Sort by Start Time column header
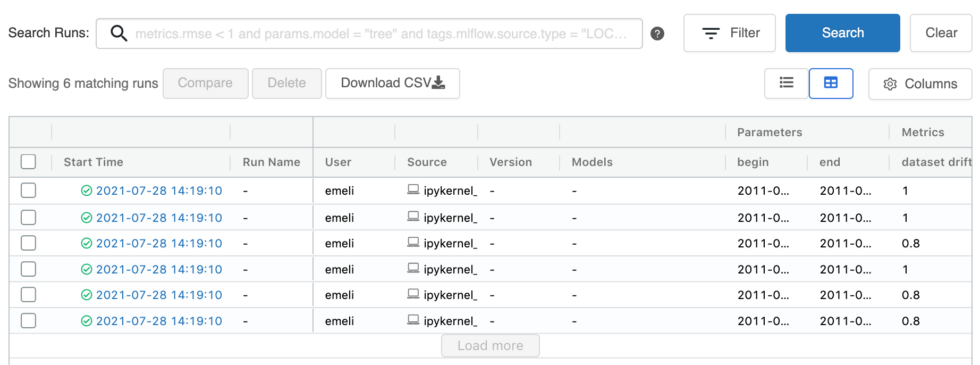 coord(94,162)
